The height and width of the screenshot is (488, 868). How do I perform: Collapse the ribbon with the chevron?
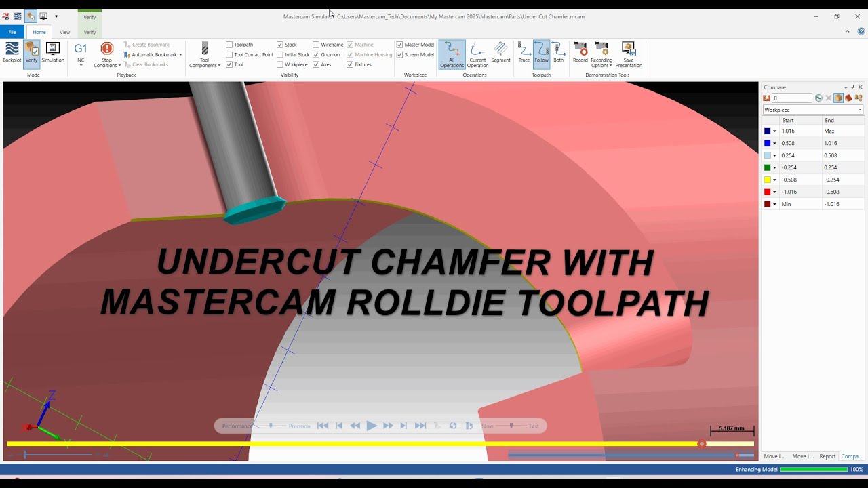tap(847, 31)
